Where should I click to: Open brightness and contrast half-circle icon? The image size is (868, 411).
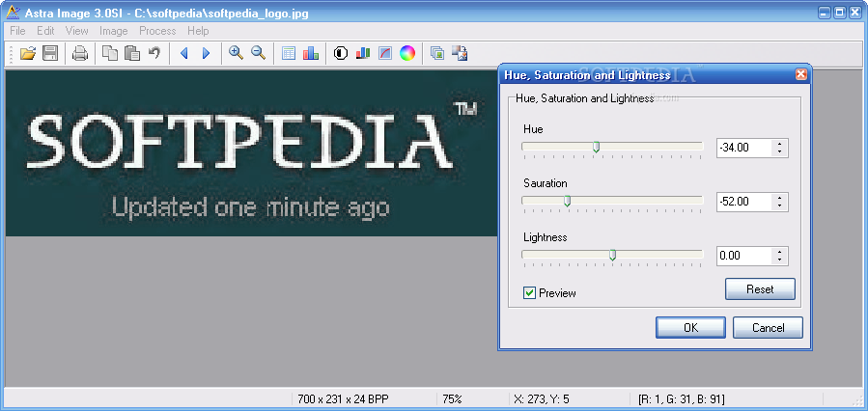point(341,53)
